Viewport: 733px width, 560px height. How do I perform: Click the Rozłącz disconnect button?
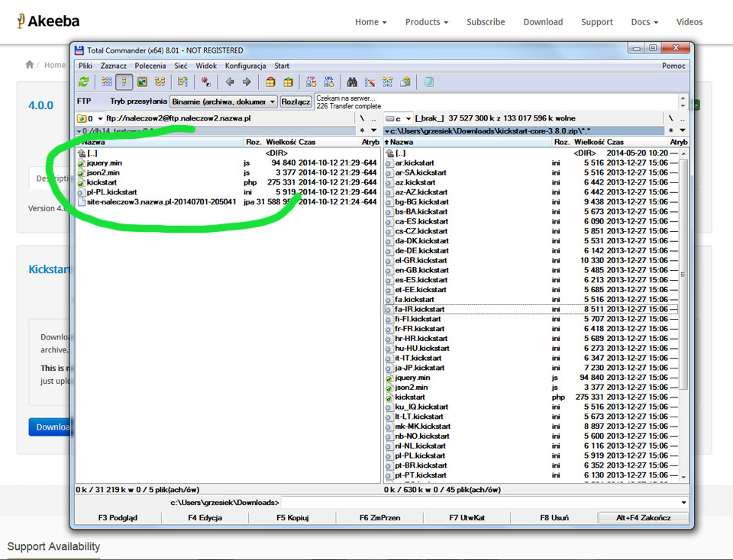[296, 101]
